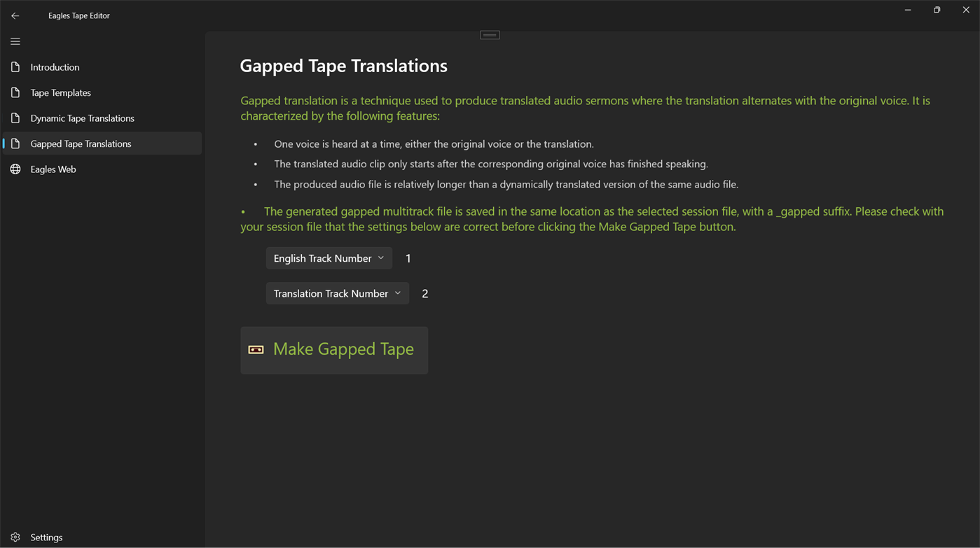Screen dimensions: 980x548
Task: Toggle selection of Gapped Tape Translations entry
Action: click(x=81, y=143)
